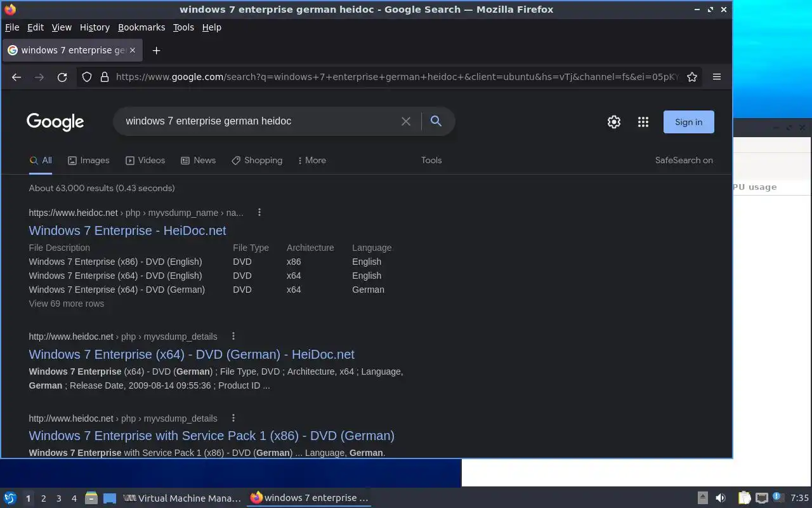Viewport: 812px width, 508px height.
Task: Select the All results tab
Action: tap(41, 161)
